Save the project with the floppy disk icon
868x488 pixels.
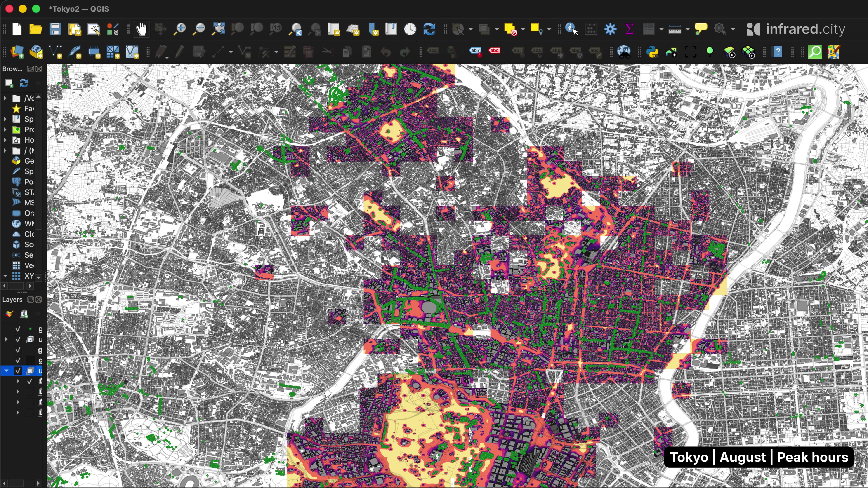click(x=55, y=29)
